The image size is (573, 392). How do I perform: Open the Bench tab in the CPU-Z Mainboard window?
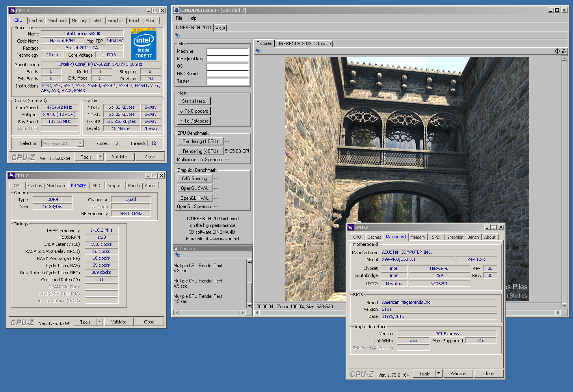[473, 237]
